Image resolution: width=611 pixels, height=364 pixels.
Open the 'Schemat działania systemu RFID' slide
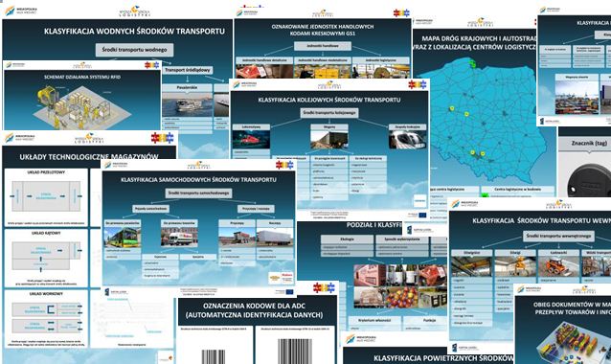click(82, 78)
